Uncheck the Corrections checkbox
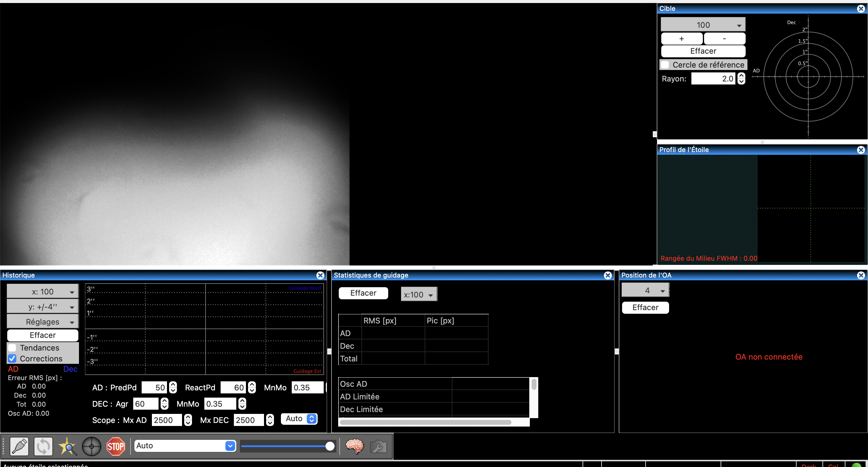 (12, 358)
